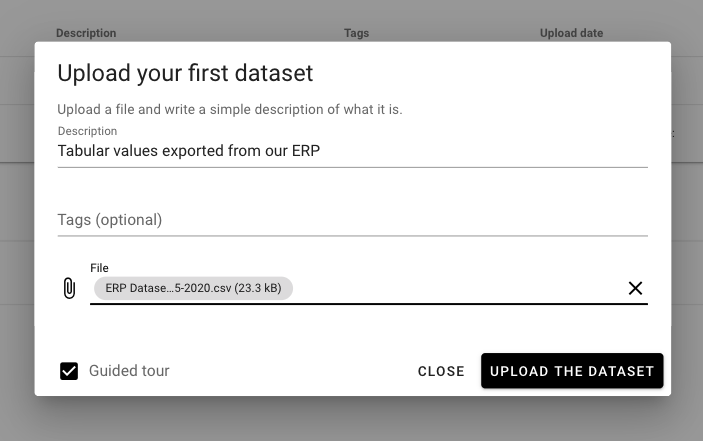Sort by the Description column header
Image resolution: width=703 pixels, height=441 pixels.
(x=86, y=33)
